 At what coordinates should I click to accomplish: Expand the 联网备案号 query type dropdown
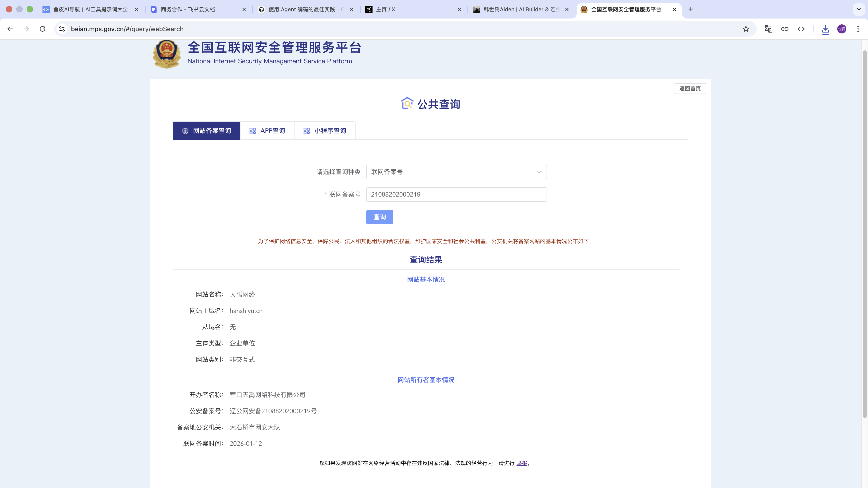point(456,172)
